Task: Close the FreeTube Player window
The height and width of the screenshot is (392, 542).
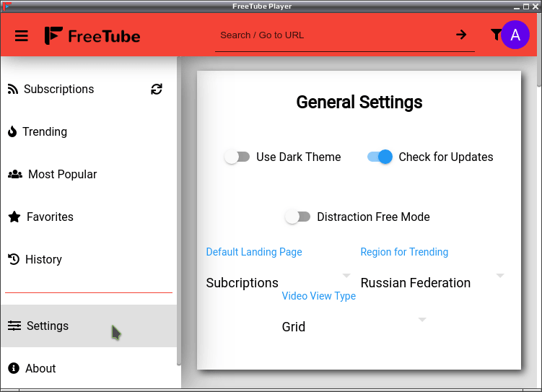Action: pyautogui.click(x=536, y=6)
